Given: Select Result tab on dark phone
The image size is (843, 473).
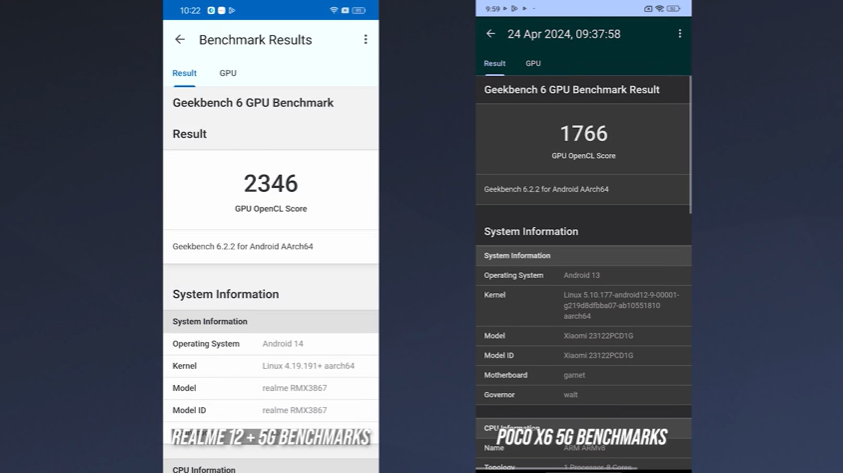Looking at the screenshot, I should 495,63.
